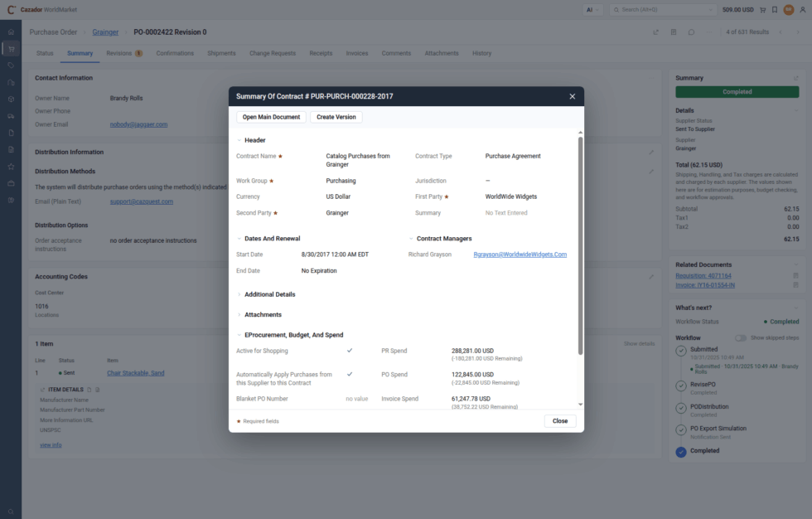
Task: Click the export icon on PO header
Action: (x=656, y=32)
